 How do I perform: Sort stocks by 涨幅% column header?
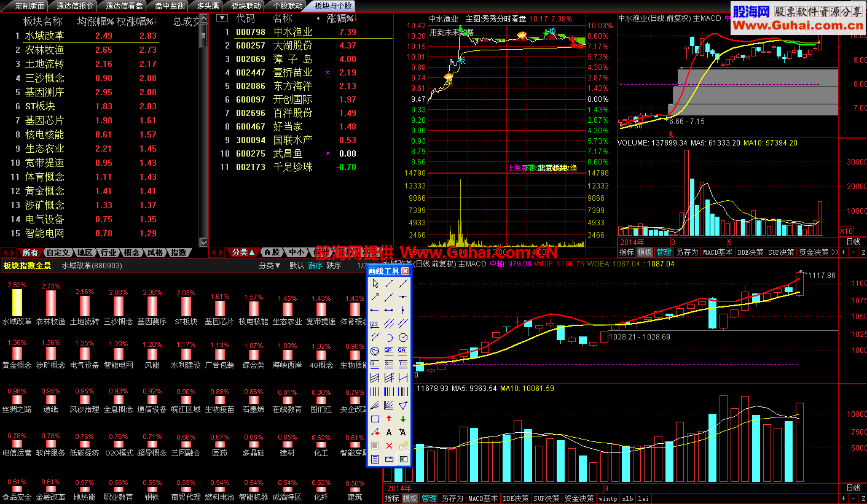coord(340,18)
